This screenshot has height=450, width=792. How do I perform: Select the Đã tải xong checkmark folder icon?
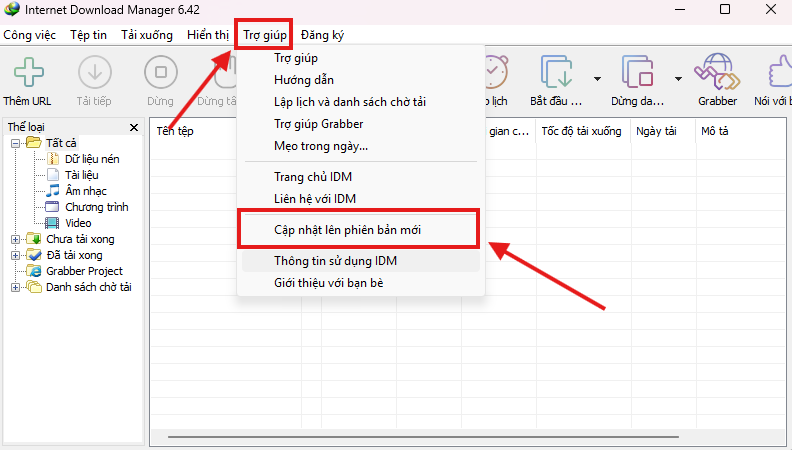[x=34, y=255]
